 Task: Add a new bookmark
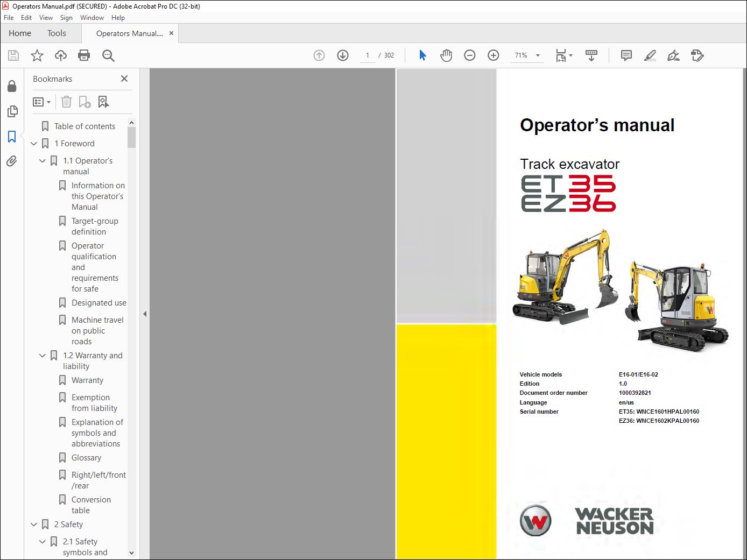click(84, 102)
